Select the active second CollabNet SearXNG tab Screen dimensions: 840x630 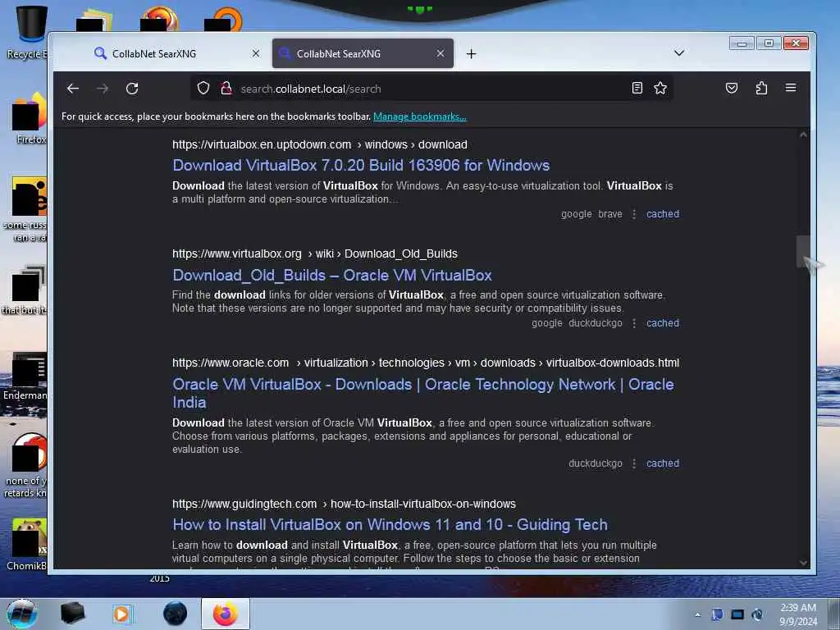point(363,53)
